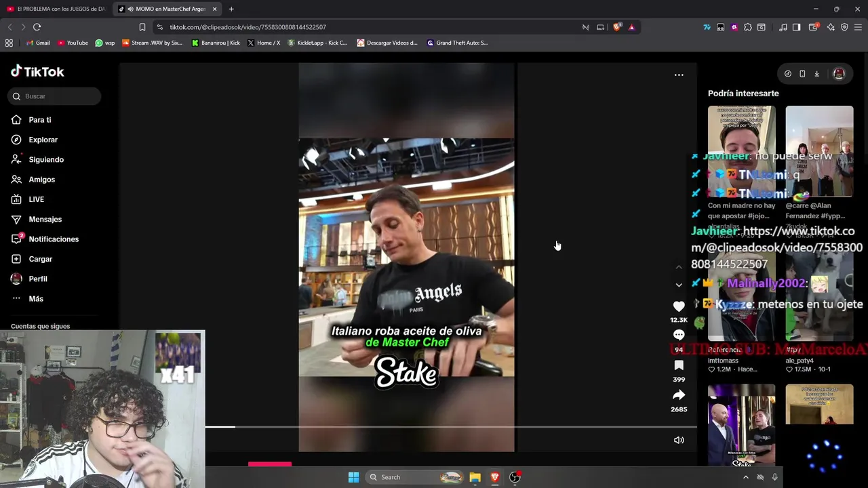Open the Descargar Videos bookmark
868x488 pixels.
point(387,43)
